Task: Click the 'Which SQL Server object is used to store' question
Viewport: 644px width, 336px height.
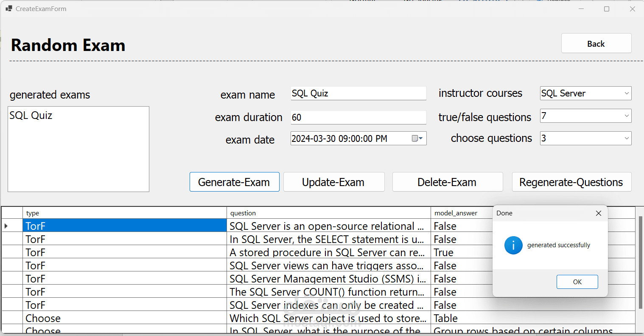Action: (329, 318)
